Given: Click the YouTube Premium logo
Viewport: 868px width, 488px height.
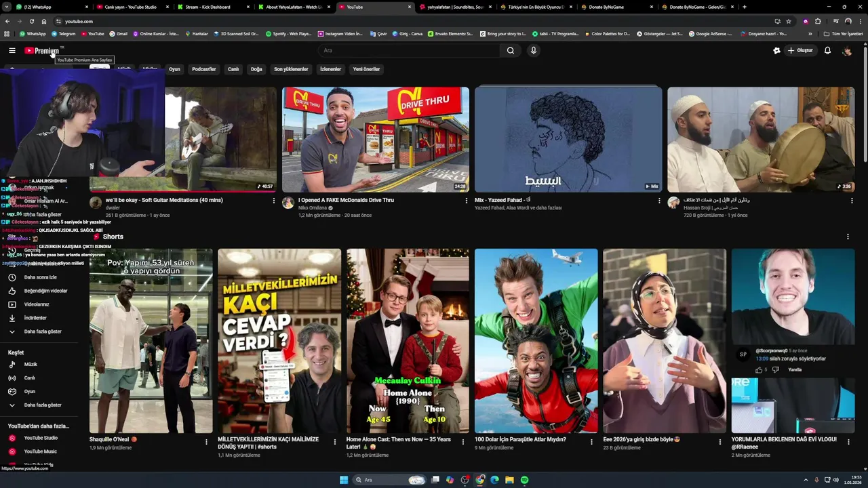Looking at the screenshot, I should click(42, 50).
